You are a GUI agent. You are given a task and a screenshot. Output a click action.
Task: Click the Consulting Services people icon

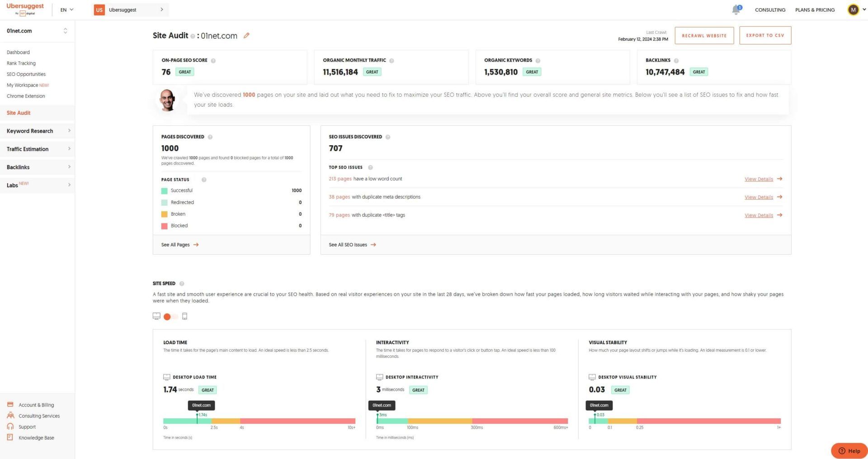coord(10,416)
